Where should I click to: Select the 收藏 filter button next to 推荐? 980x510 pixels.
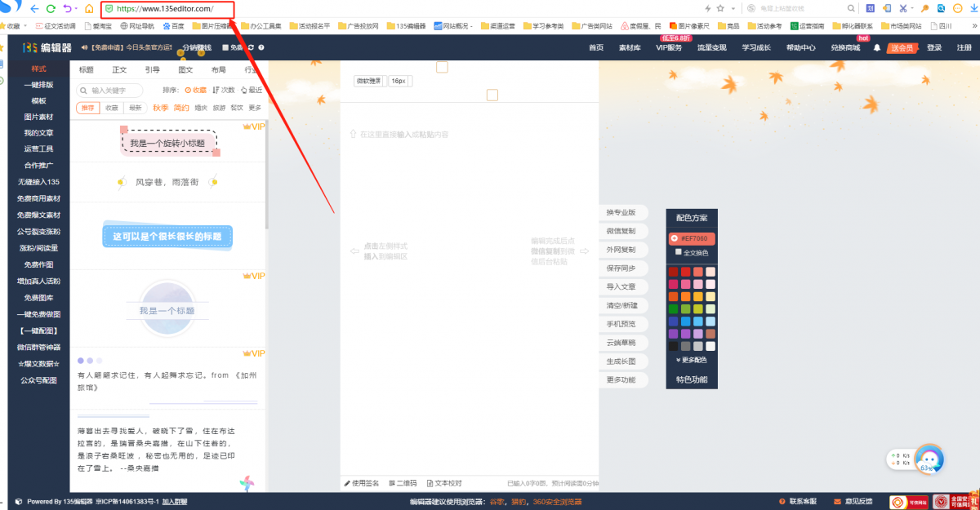point(111,108)
